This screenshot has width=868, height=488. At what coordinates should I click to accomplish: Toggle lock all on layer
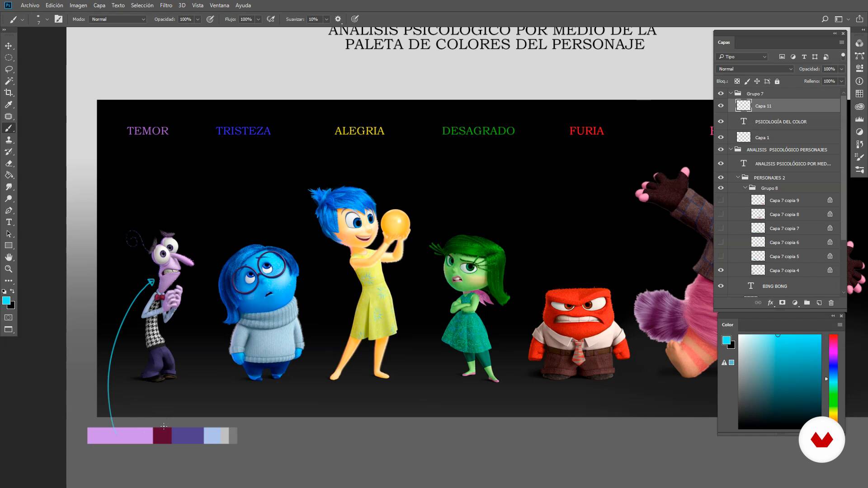point(777,81)
